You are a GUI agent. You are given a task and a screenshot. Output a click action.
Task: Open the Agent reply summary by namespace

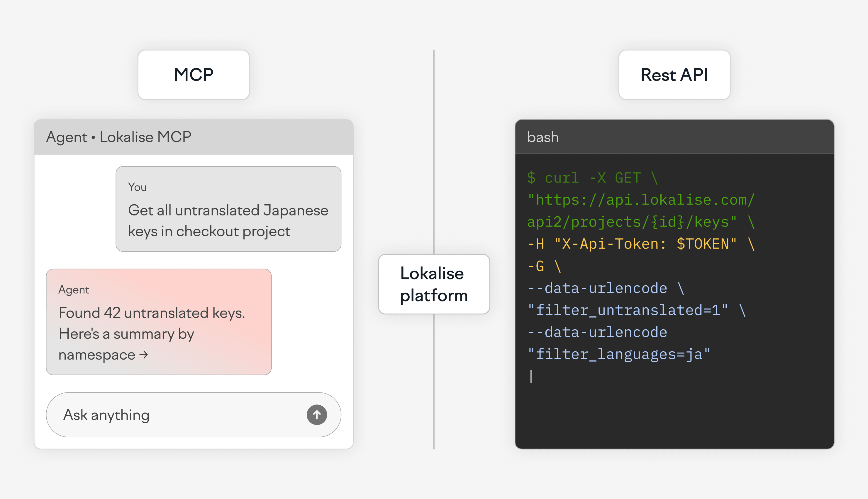pos(159,322)
